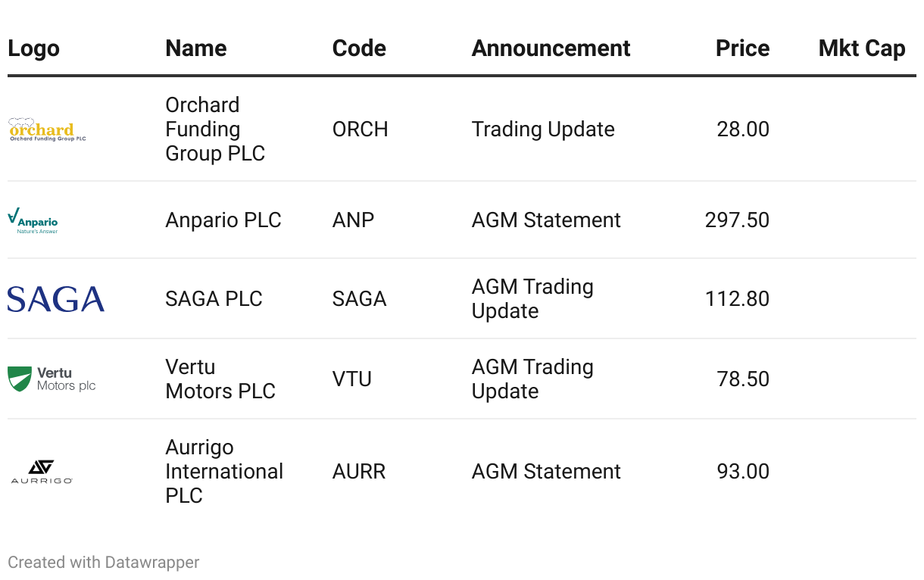Click the SAGA PLC company name
Screen dimensions: 924x580
[214, 299]
